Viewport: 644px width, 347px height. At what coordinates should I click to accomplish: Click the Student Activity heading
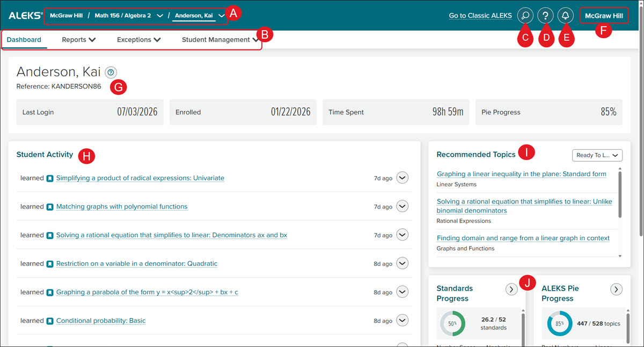pos(45,155)
